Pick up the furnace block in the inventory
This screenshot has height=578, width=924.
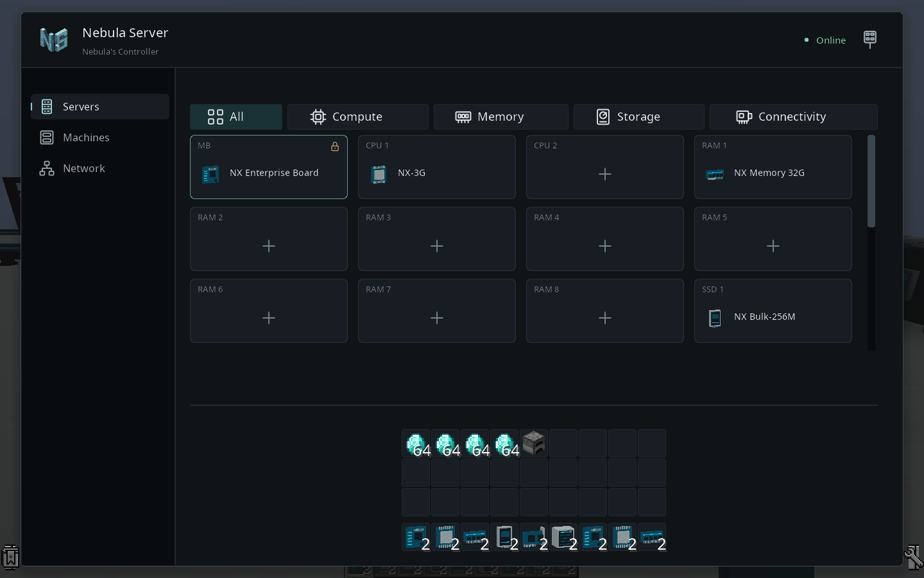tap(534, 443)
